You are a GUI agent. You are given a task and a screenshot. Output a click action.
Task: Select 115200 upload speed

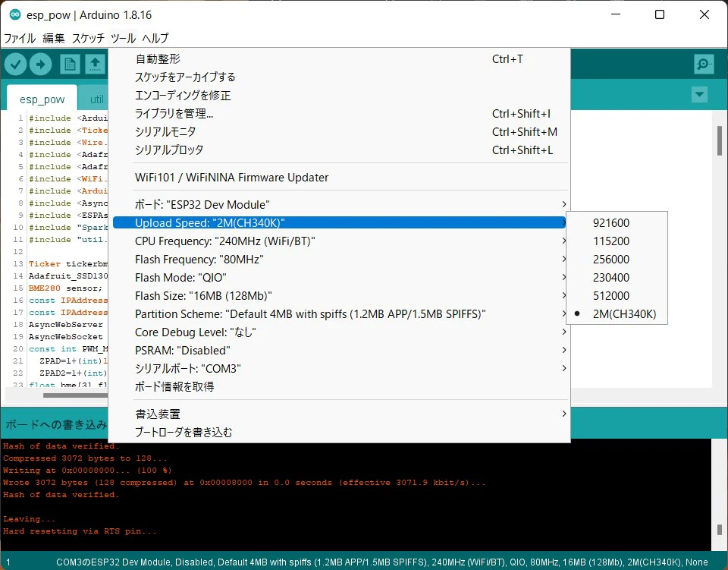tap(617, 241)
